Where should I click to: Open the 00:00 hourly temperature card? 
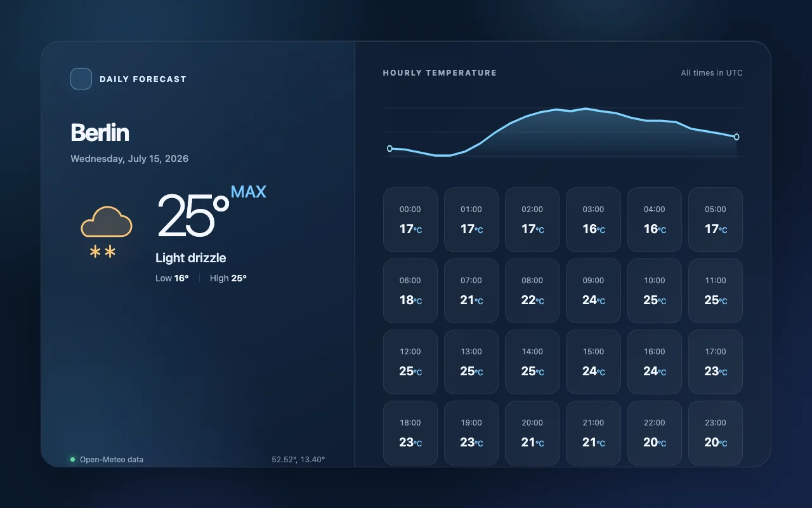[410, 220]
